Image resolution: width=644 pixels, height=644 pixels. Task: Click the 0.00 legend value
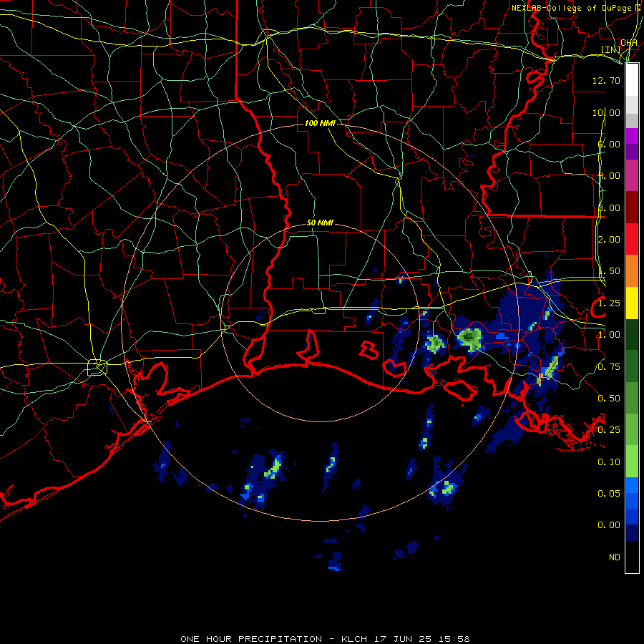point(609,525)
